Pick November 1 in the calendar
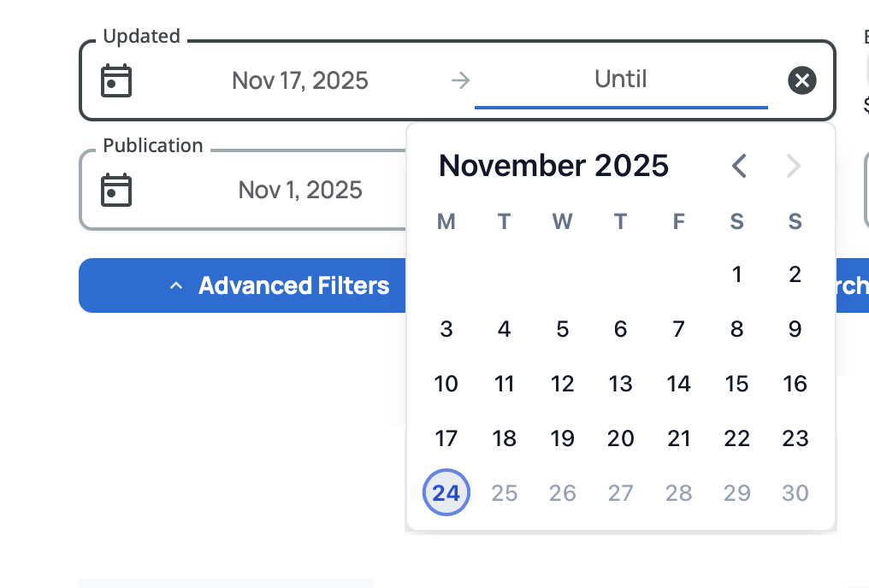Image resolution: width=869 pixels, height=588 pixels. 737,274
